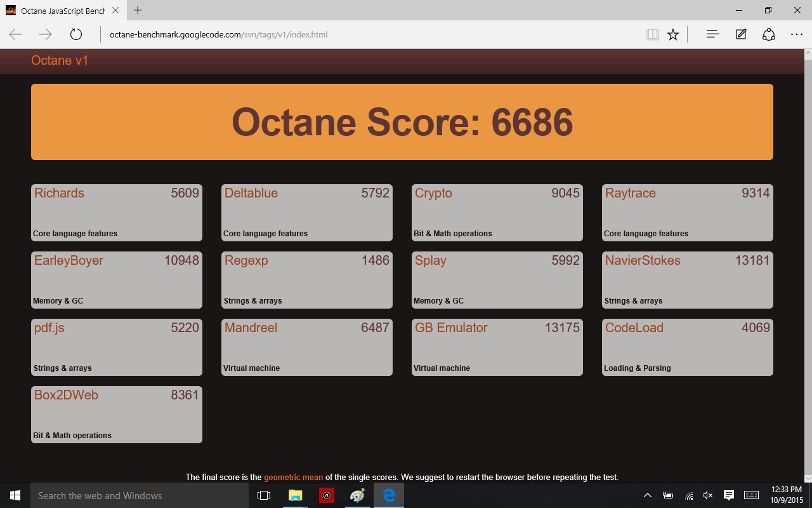Open the red app icon on taskbar
This screenshot has height=508, width=812.
point(327,495)
